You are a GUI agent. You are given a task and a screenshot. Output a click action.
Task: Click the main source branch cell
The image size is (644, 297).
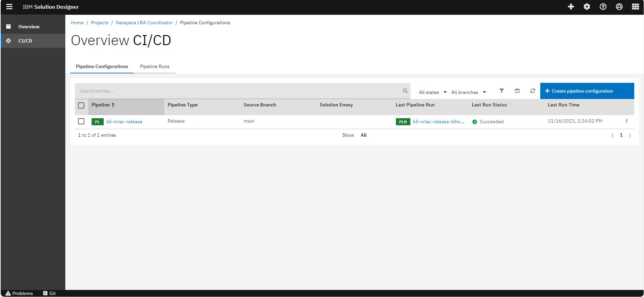pyautogui.click(x=249, y=121)
